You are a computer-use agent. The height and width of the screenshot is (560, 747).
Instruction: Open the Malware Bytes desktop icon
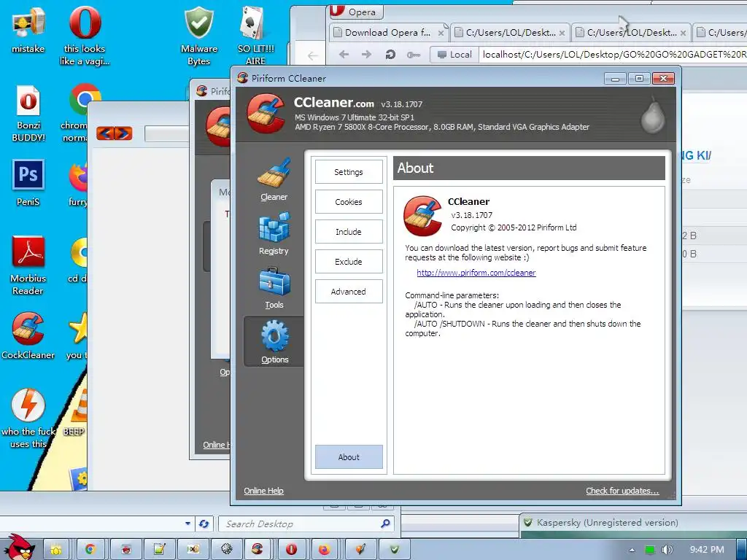[199, 34]
